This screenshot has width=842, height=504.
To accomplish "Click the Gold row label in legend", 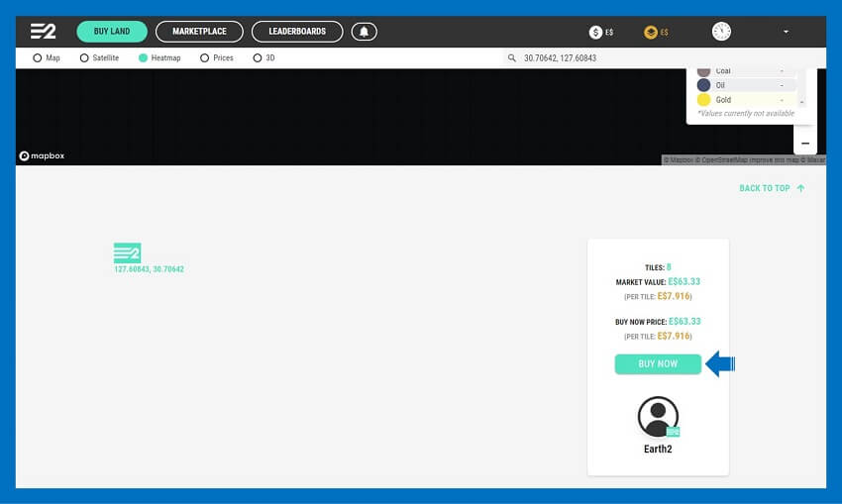I will (723, 100).
